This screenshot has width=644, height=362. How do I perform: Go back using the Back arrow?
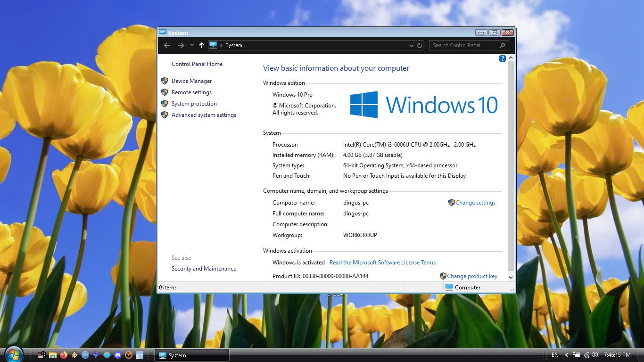[x=167, y=45]
